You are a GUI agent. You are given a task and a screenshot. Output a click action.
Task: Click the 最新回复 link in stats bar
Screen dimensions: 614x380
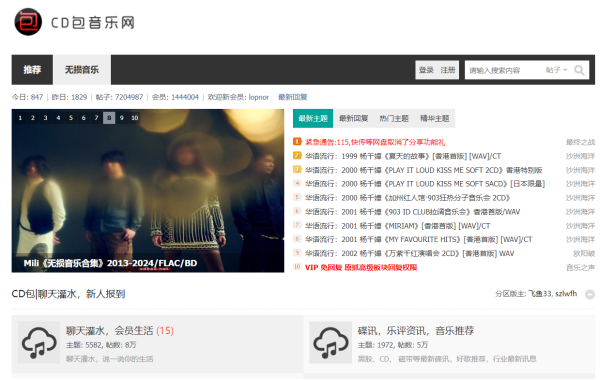click(x=292, y=97)
